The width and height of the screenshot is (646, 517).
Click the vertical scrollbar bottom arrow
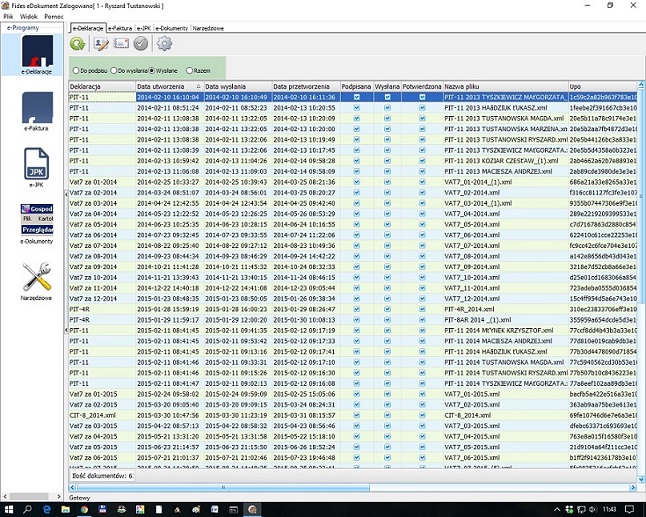pos(641,480)
